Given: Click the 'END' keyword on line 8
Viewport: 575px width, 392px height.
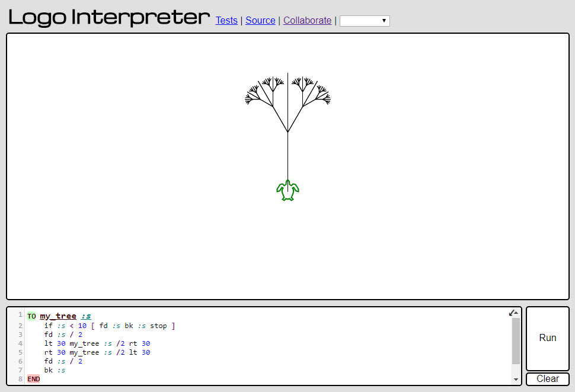Looking at the screenshot, I should click(34, 379).
